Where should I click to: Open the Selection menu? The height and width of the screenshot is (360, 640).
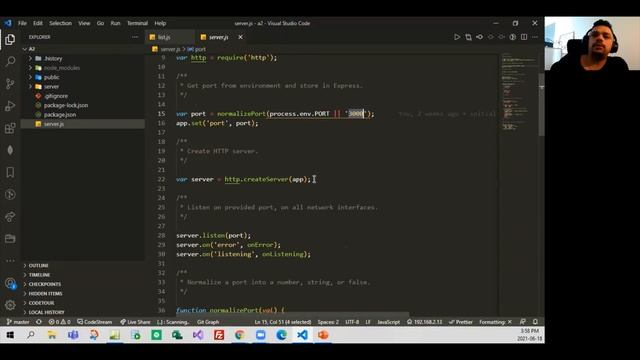(60, 23)
